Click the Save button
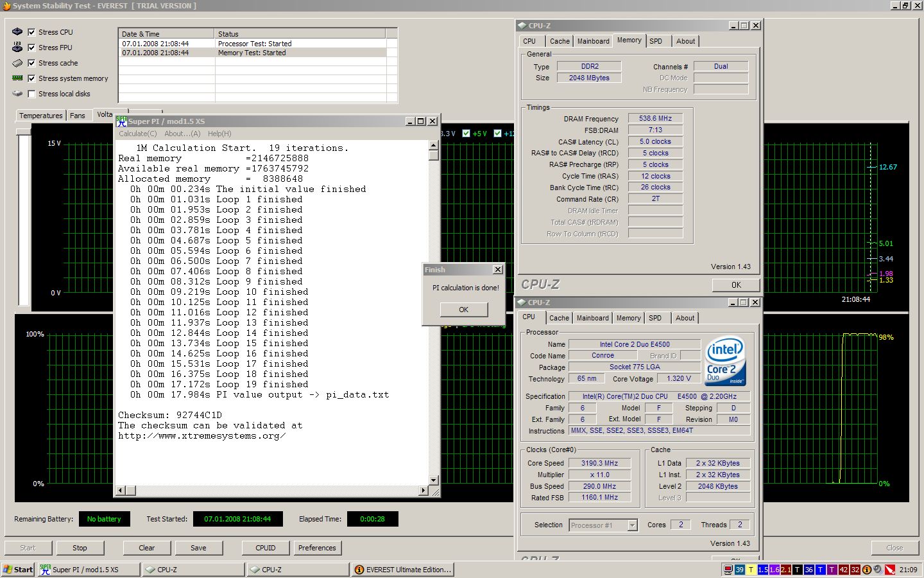Viewport: 924px width, 578px height. [x=198, y=548]
